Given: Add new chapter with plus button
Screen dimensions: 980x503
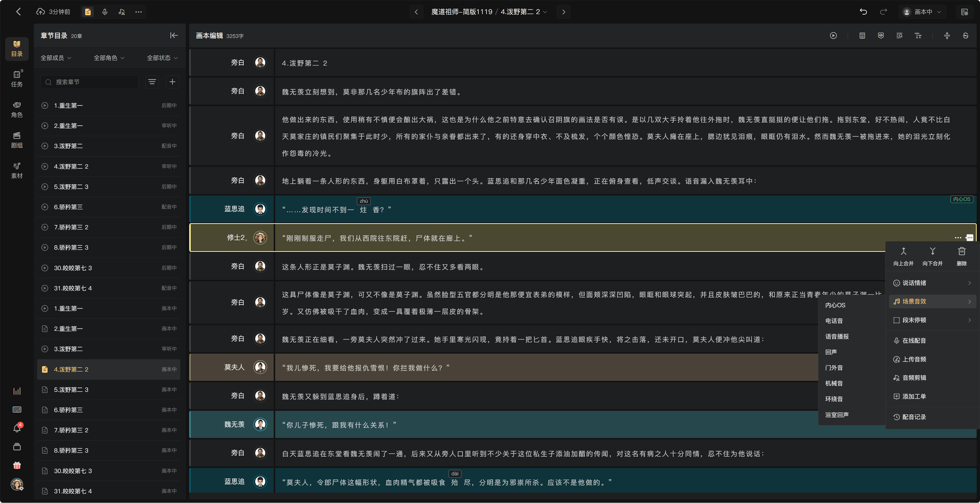Looking at the screenshot, I should [x=172, y=82].
